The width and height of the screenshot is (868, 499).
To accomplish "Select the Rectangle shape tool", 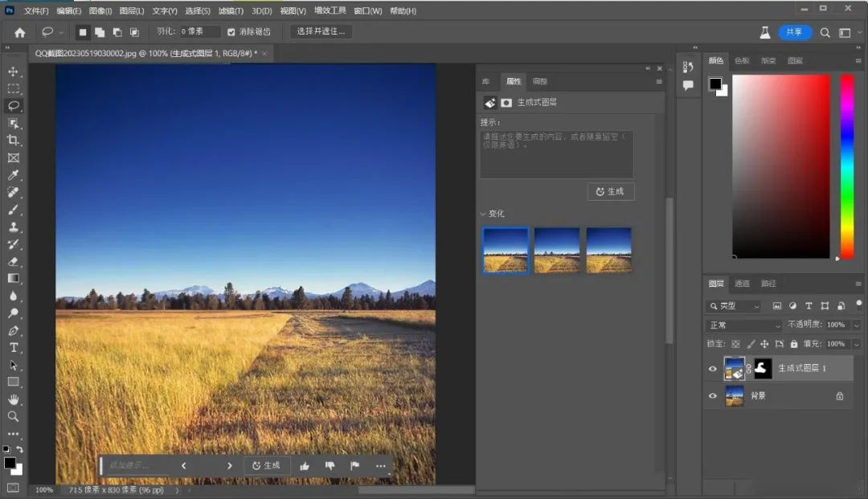I will click(14, 382).
